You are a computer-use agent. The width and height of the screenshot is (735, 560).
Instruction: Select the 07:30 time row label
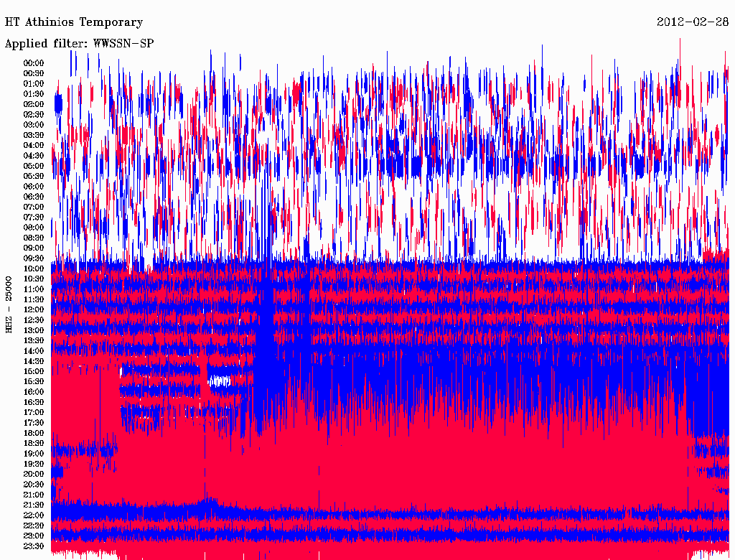[34, 217]
